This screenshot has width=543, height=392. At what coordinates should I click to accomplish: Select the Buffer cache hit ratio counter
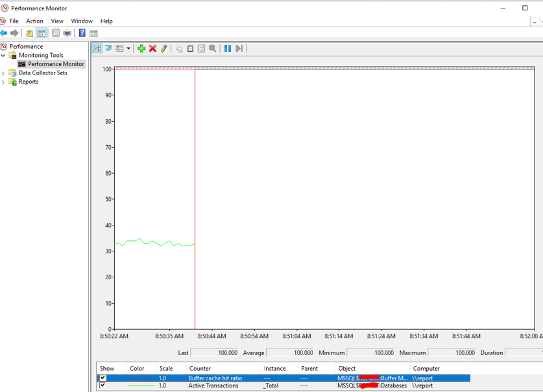point(215,378)
